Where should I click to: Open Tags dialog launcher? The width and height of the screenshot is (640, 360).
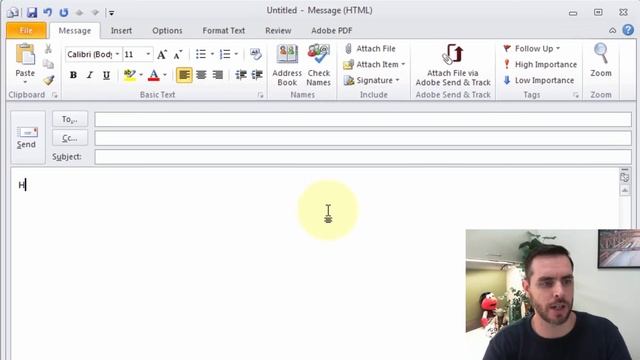point(576,95)
